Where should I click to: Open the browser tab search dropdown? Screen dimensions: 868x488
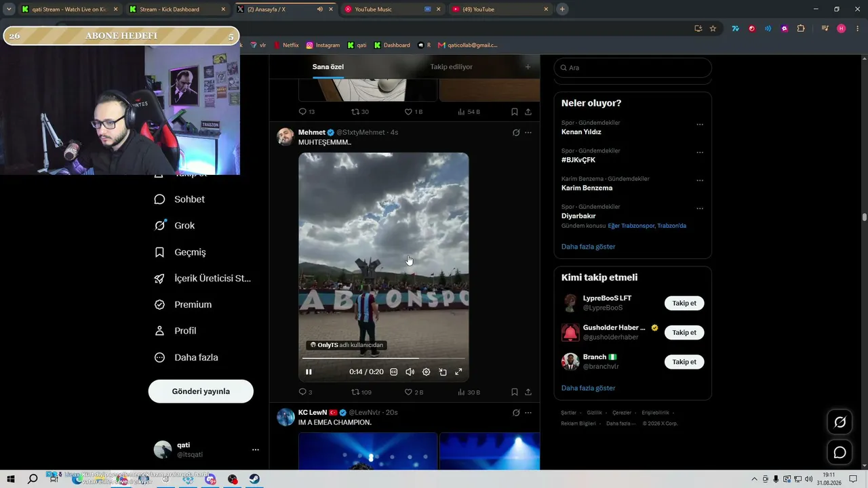(9, 9)
